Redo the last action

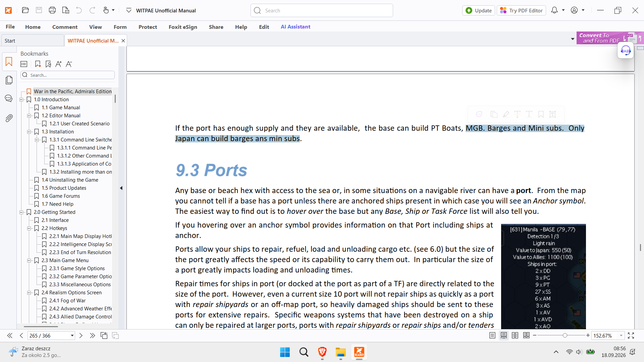point(92,10)
